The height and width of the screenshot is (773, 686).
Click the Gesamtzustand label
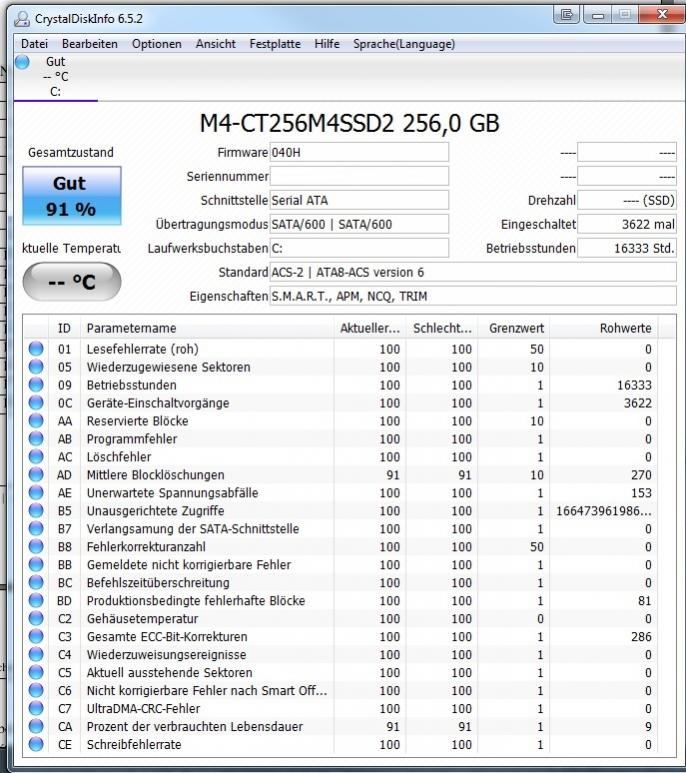click(x=71, y=152)
